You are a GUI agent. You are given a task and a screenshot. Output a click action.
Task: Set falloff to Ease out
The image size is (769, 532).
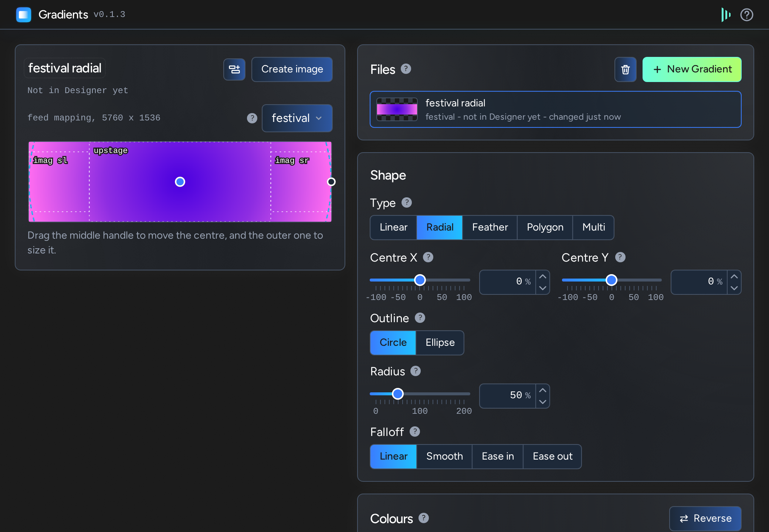pos(552,456)
